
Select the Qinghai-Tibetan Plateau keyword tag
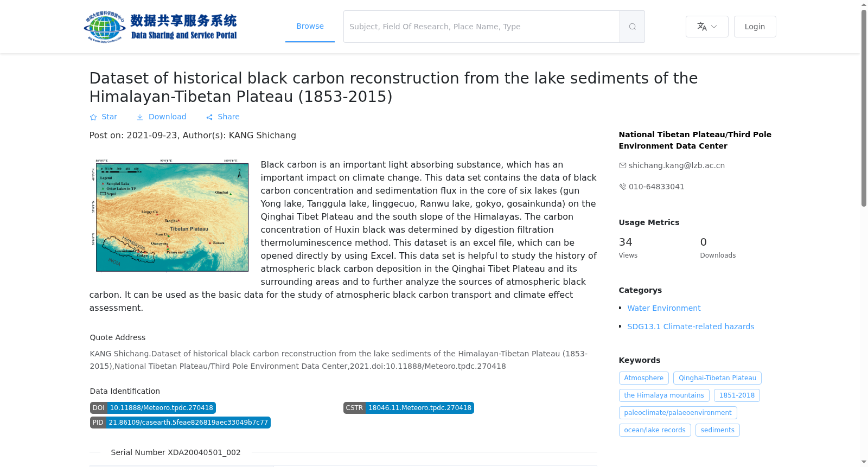click(717, 378)
